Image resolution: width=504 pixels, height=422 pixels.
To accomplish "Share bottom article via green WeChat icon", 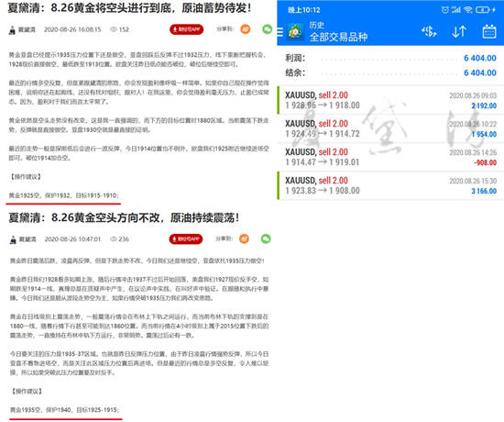I will (x=266, y=239).
